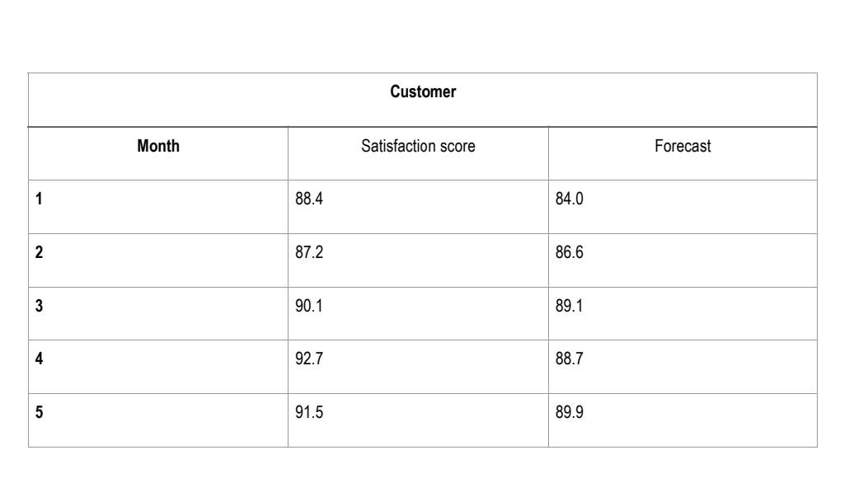Click the forecast value 89.9
The height and width of the screenshot is (483, 868).
[x=569, y=412]
